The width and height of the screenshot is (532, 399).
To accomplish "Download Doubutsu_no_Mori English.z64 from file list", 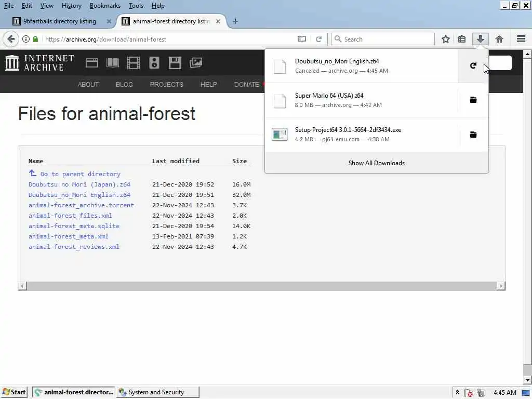I will pyautogui.click(x=79, y=195).
